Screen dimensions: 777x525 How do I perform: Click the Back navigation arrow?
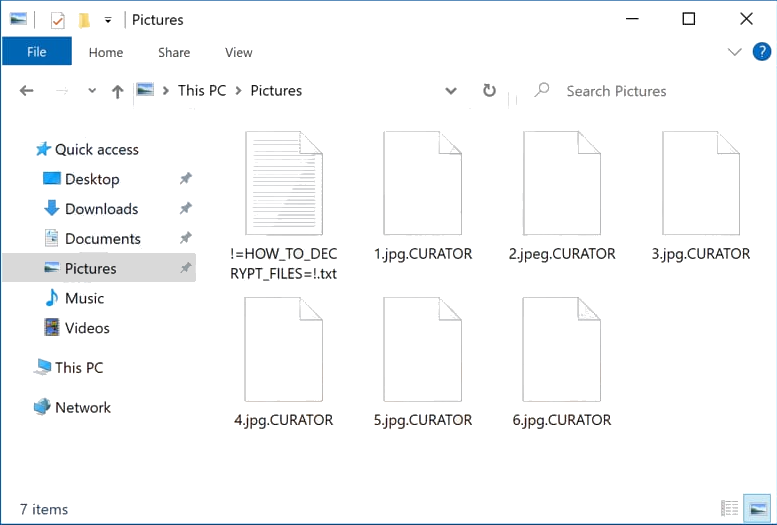point(27,91)
